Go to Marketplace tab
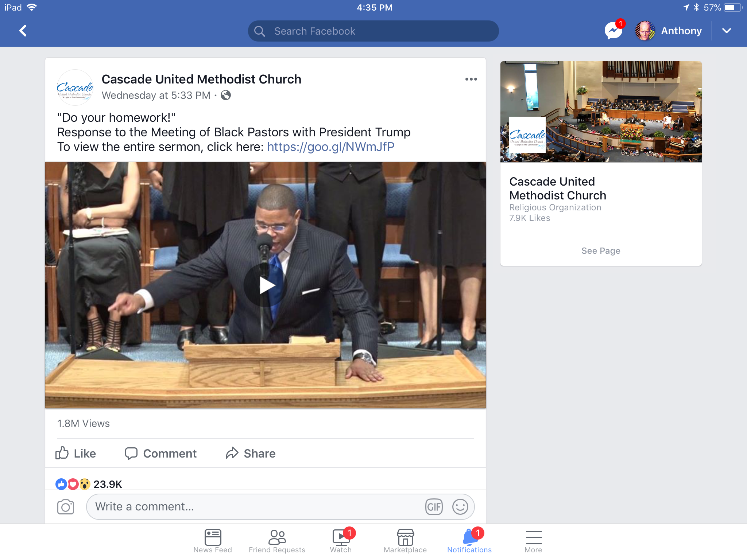 point(405,541)
